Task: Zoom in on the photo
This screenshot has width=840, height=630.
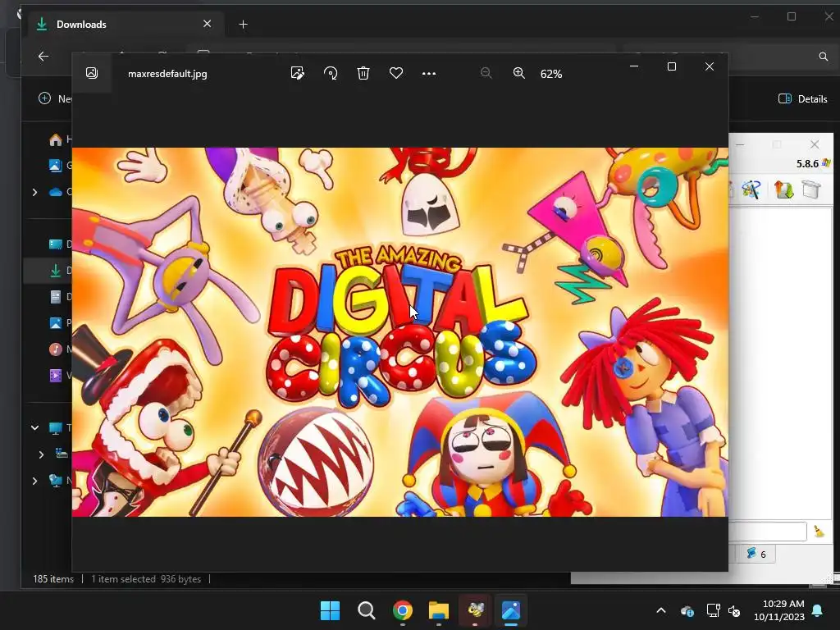Action: pos(518,73)
